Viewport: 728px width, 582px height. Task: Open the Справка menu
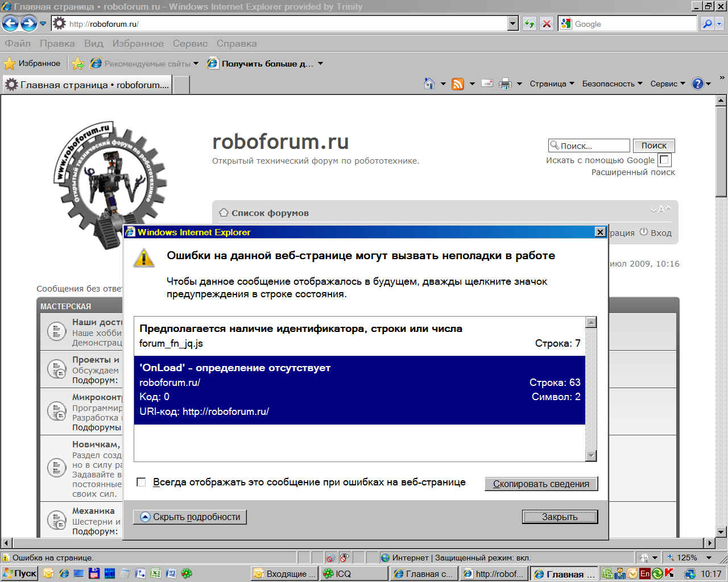click(x=237, y=43)
